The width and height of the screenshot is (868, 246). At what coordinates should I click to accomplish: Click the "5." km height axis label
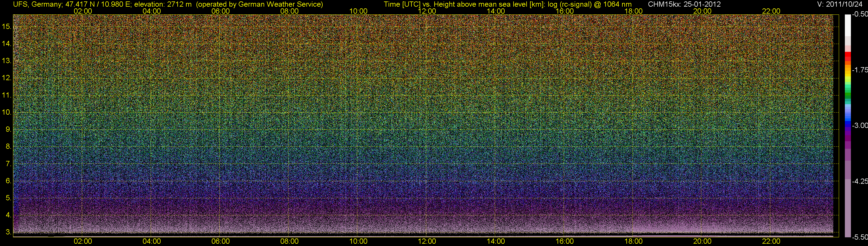click(x=8, y=198)
